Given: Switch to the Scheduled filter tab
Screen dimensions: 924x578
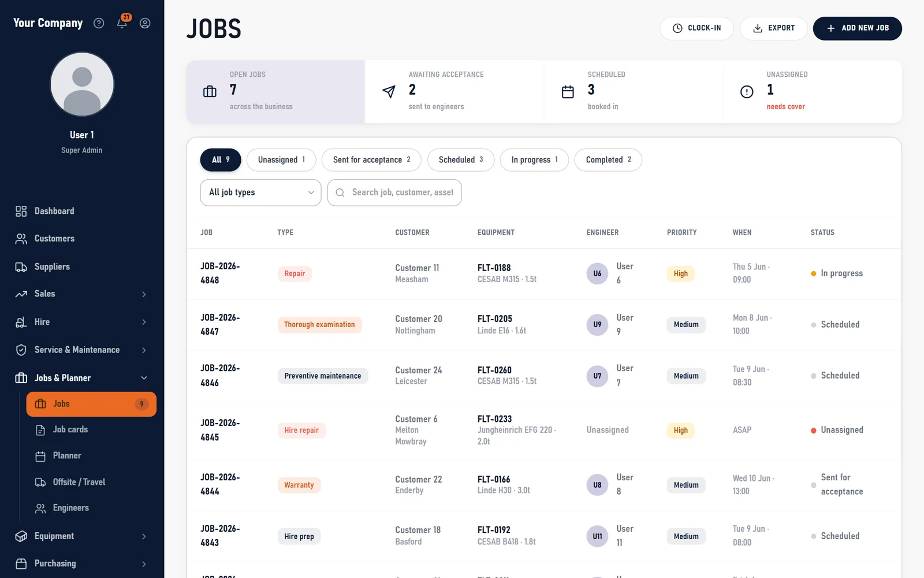Looking at the screenshot, I should 461,160.
